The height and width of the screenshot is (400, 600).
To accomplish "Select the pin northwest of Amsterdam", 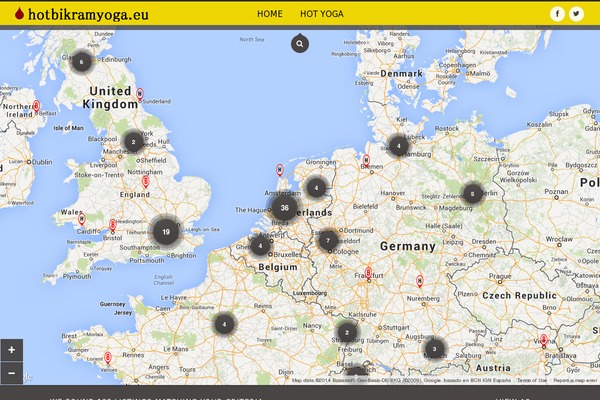I will tap(280, 170).
